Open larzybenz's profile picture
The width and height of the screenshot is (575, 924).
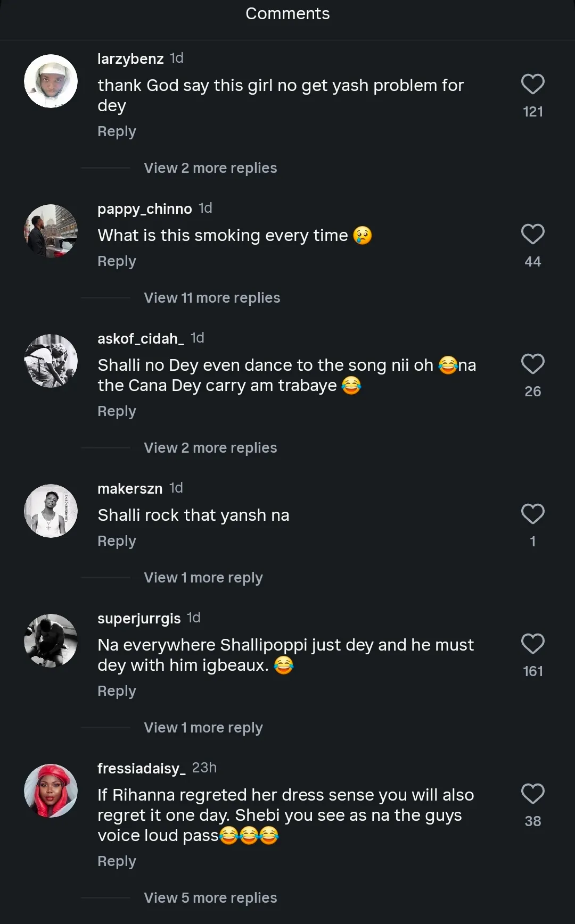51,81
